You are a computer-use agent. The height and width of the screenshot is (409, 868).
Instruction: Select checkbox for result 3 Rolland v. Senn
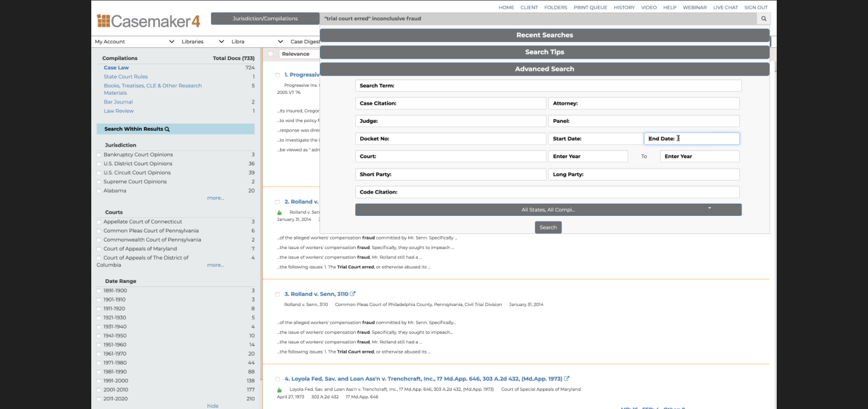(x=277, y=294)
